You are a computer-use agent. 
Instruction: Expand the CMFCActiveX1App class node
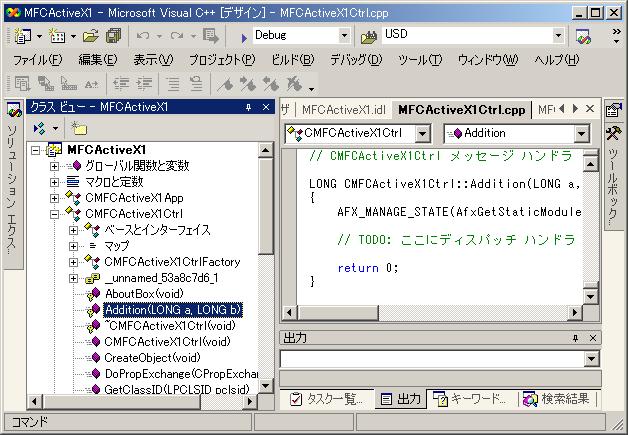[54, 198]
